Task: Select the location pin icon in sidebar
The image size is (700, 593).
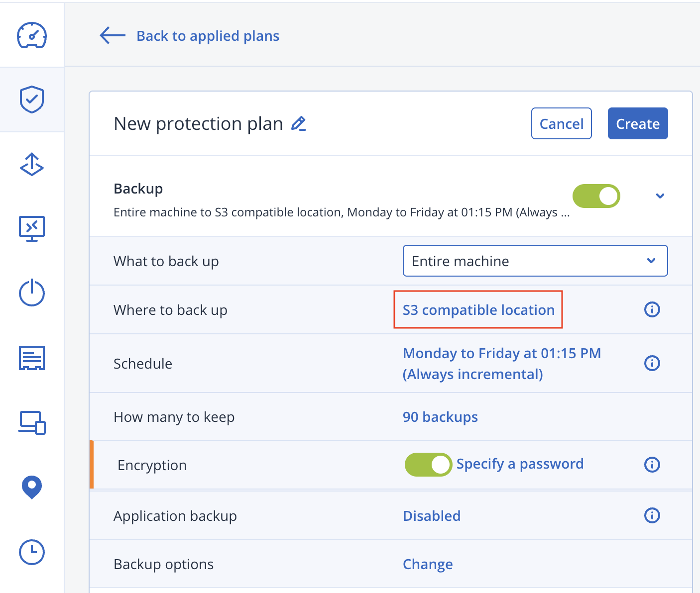Action: [x=32, y=488]
